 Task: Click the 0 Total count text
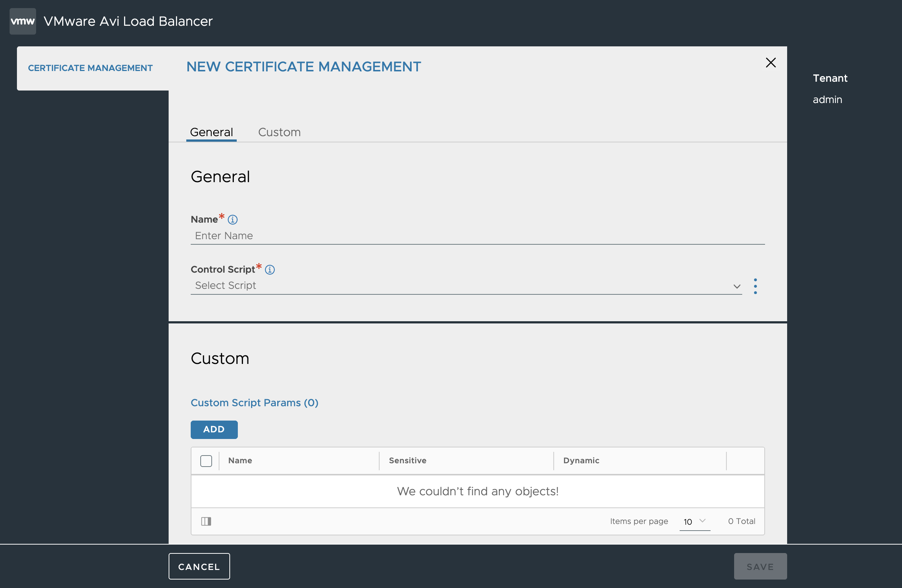[741, 521]
